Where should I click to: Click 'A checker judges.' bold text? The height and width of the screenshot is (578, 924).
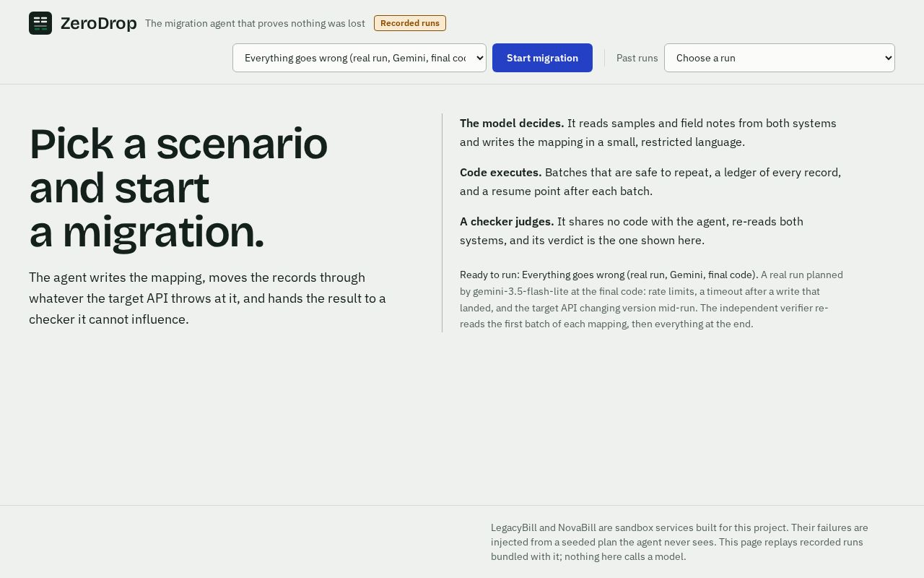[507, 221]
